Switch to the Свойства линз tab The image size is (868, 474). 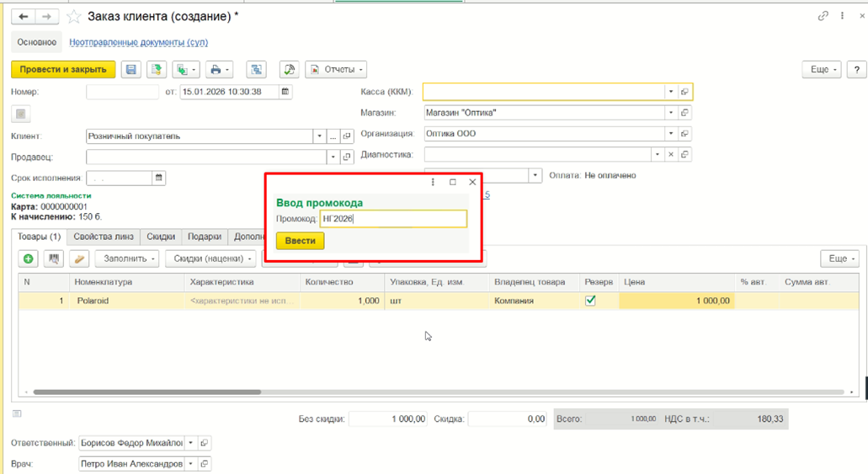pos(104,237)
